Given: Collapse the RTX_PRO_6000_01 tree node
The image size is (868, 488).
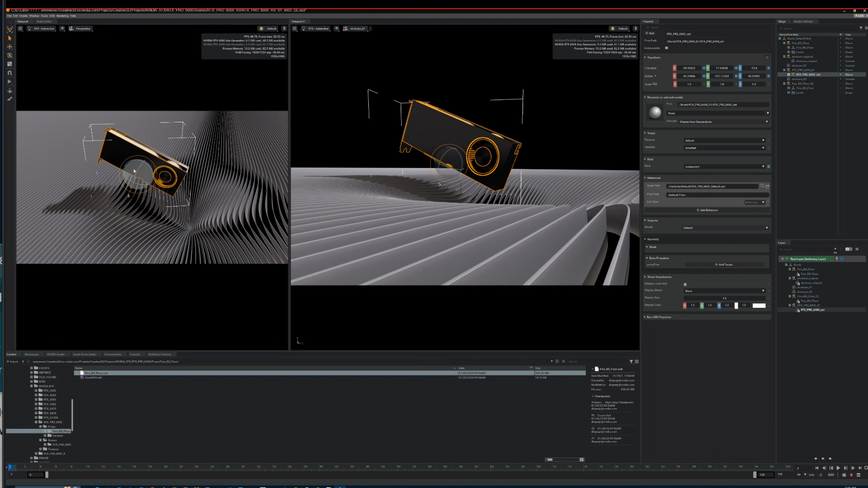Looking at the screenshot, I should [784, 70].
